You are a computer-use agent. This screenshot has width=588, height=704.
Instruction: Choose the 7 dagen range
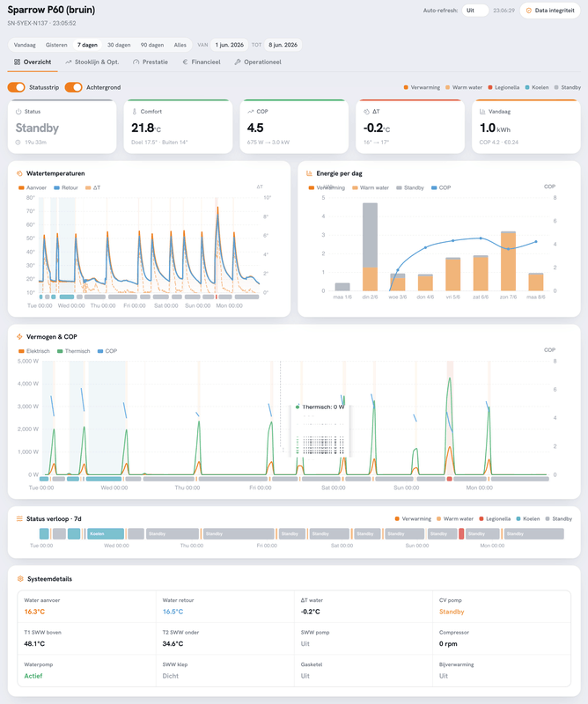(87, 45)
